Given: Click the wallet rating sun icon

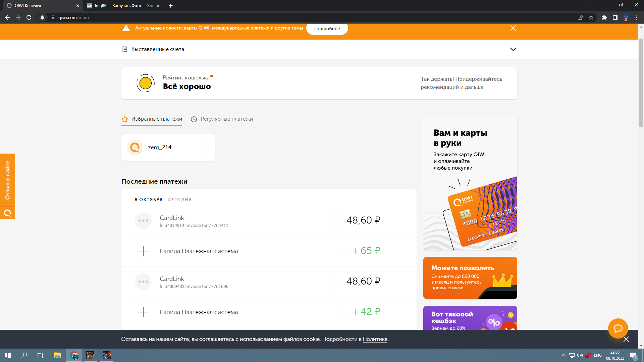Looking at the screenshot, I should click(x=146, y=83).
